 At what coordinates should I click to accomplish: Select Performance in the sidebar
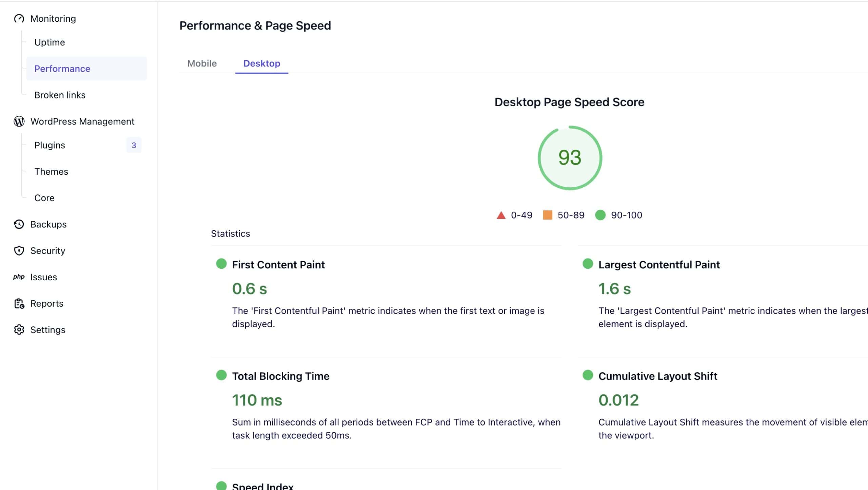tap(86, 69)
